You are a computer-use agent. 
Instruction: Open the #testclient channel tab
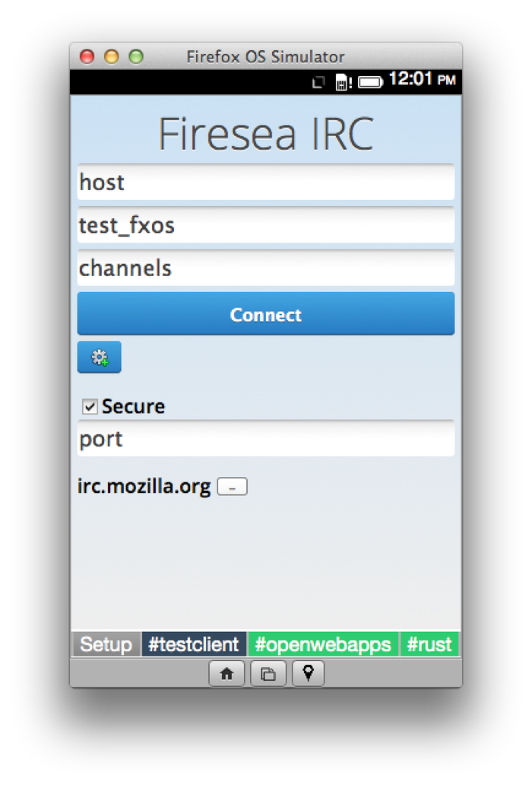pos(194,645)
